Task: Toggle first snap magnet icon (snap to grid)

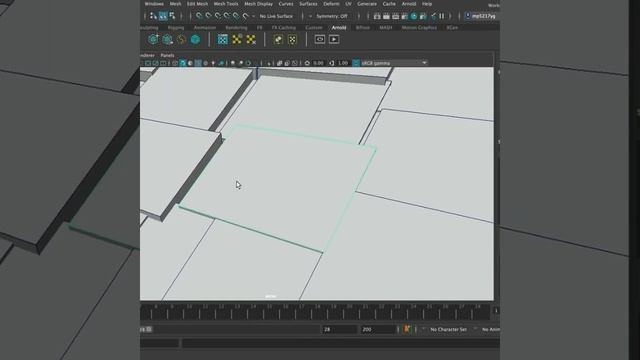Action: click(x=199, y=16)
